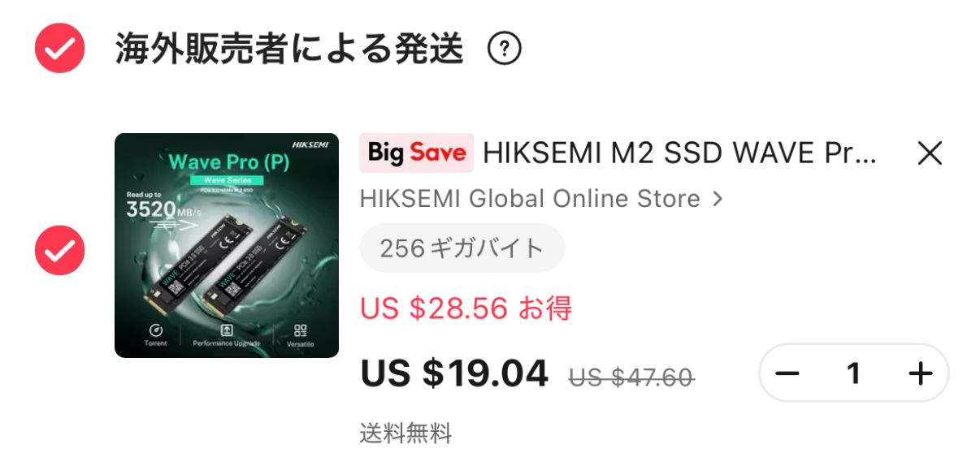Open the HIKSEMI M2 SSD WAVE product title
The image size is (980, 470).
[x=679, y=153]
